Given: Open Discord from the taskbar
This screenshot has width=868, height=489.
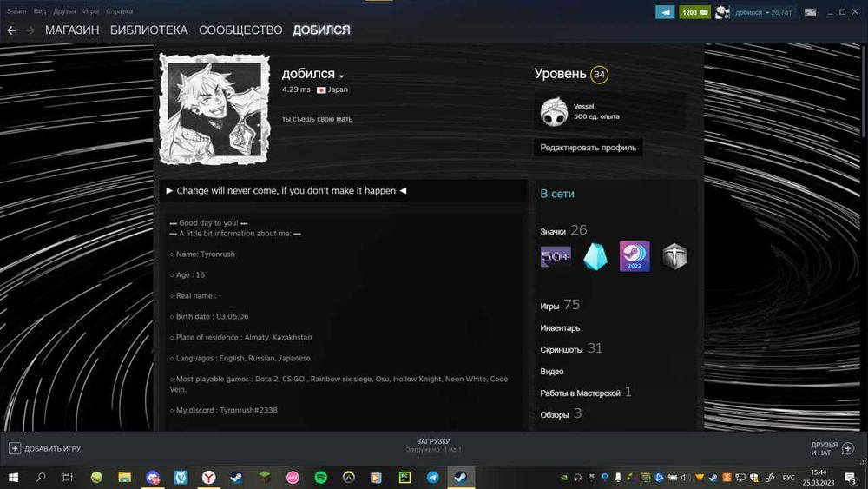Looking at the screenshot, I should (x=153, y=478).
